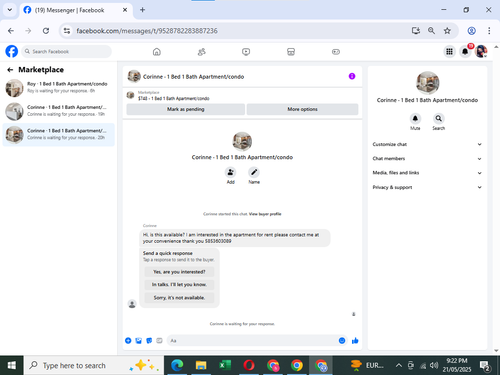Click the sender avatar beside quick responses
The width and height of the screenshot is (500, 375).
(x=132, y=304)
